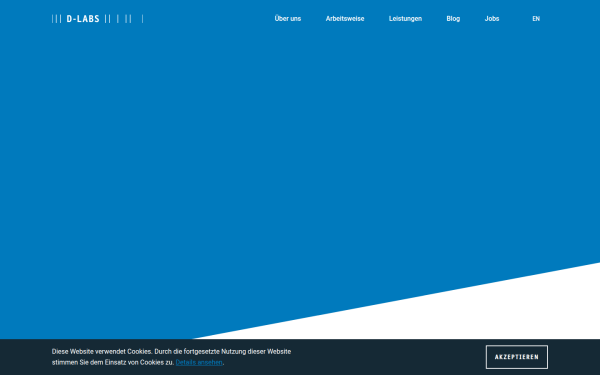The image size is (600, 375).
Task: Visit the Blog section
Action: point(453,19)
